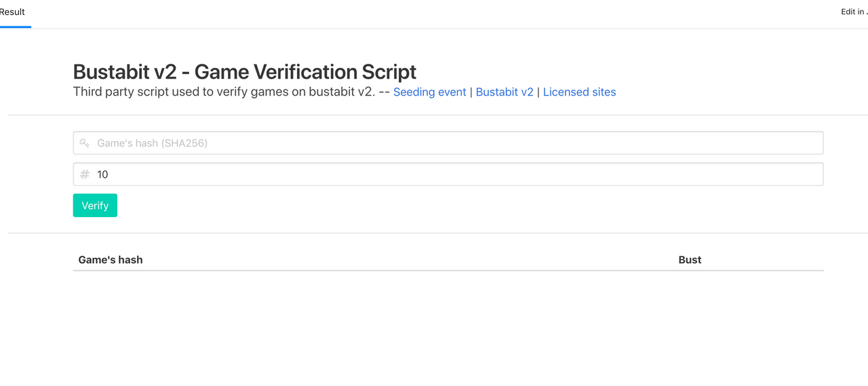868x386 pixels.
Task: Click the Bust column header
Action: click(x=690, y=260)
